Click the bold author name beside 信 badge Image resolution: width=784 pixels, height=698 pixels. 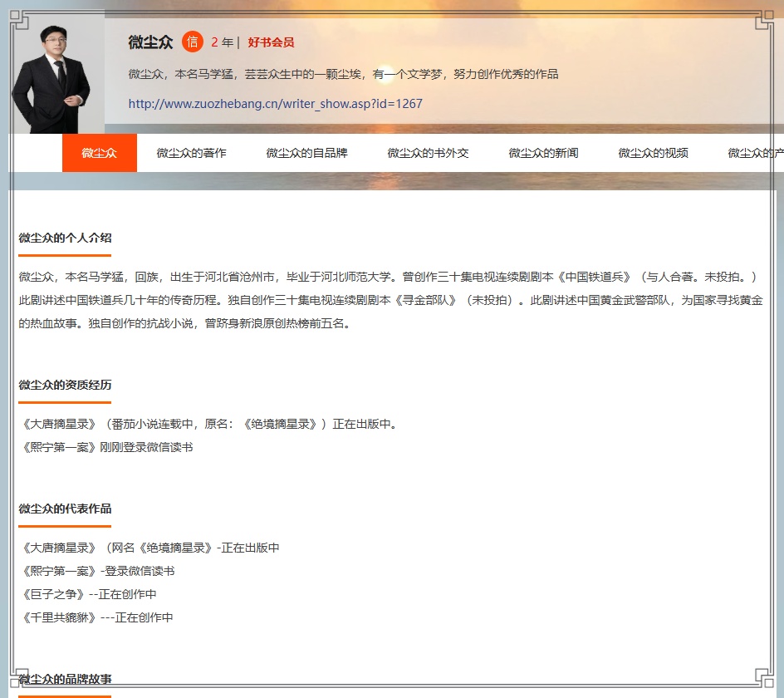coord(150,42)
